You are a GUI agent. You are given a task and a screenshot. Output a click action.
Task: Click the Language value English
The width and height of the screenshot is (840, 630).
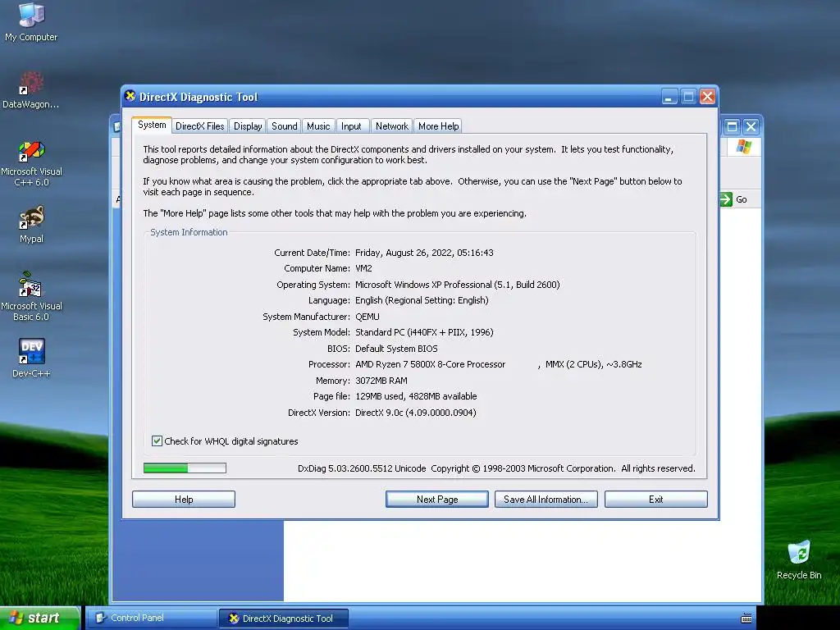pyautogui.click(x=422, y=300)
